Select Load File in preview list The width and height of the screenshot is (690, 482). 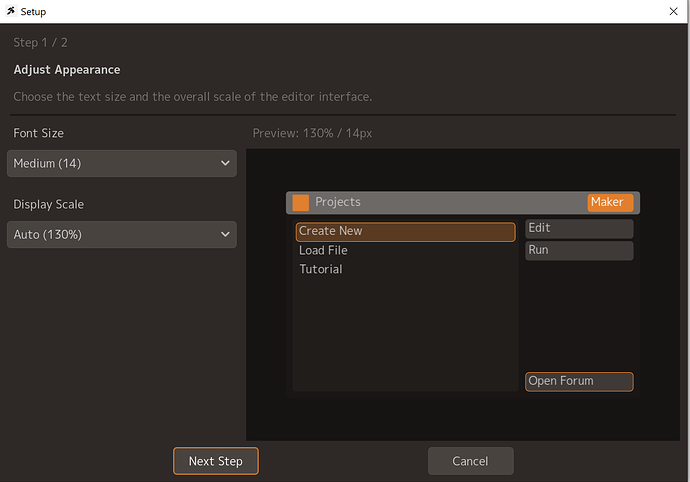coord(323,250)
